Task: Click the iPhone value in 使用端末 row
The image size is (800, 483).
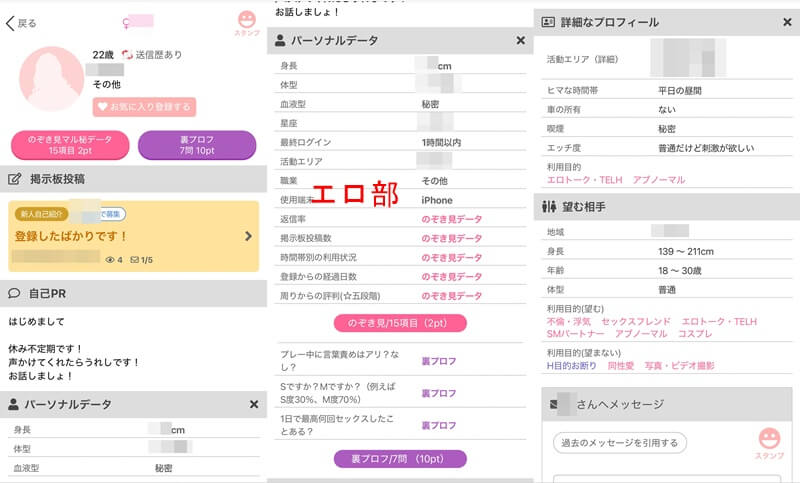Action: 437,200
